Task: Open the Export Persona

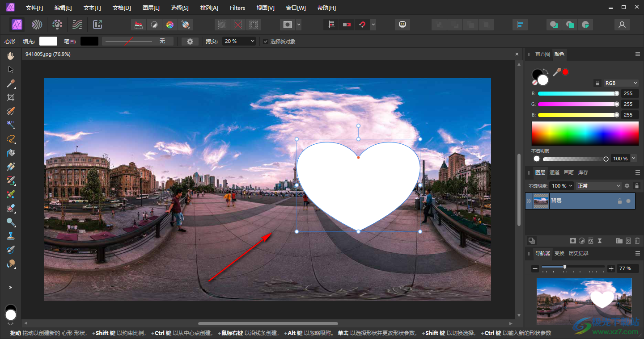Action: click(x=97, y=25)
